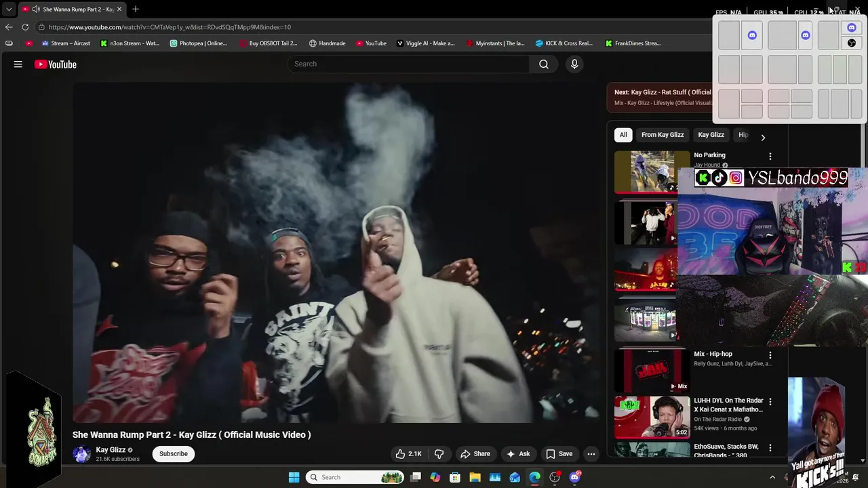Like the video with 2.1K likes

[408, 454]
